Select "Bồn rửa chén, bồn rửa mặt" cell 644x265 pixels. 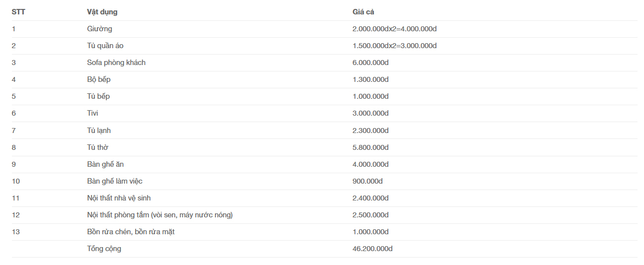131,232
